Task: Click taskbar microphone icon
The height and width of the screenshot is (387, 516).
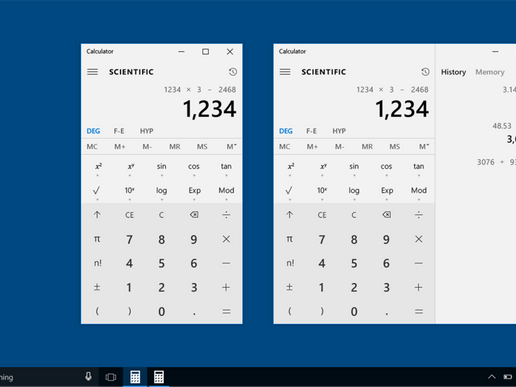Action: click(x=88, y=377)
